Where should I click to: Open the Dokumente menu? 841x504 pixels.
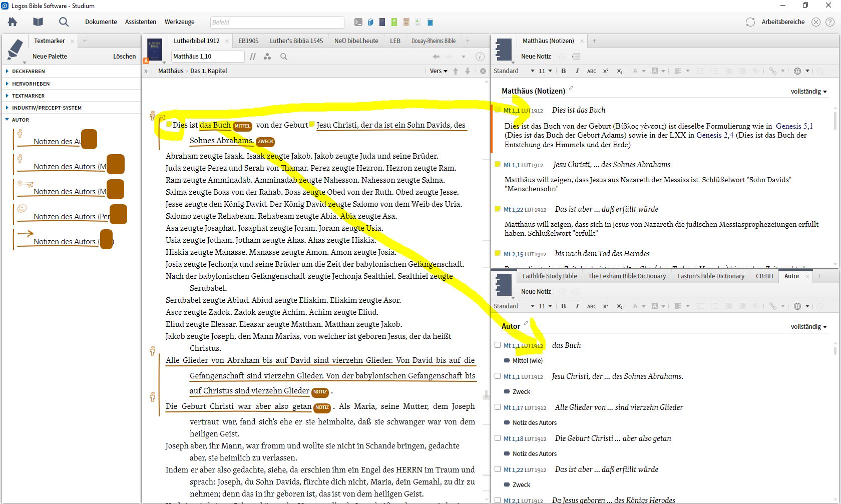pos(101,22)
